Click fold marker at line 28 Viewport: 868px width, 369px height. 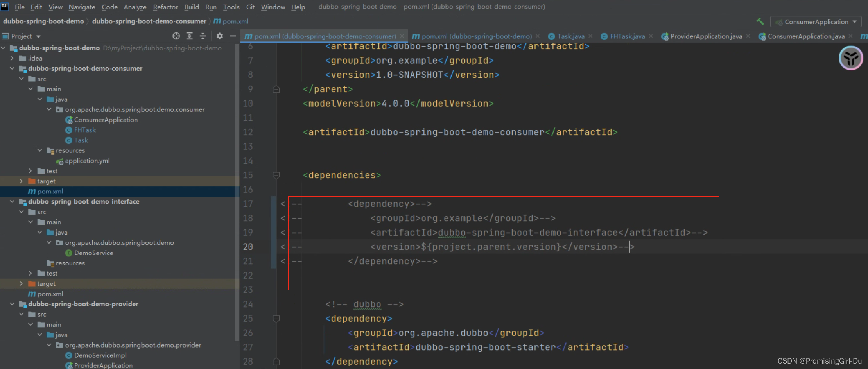tap(276, 362)
